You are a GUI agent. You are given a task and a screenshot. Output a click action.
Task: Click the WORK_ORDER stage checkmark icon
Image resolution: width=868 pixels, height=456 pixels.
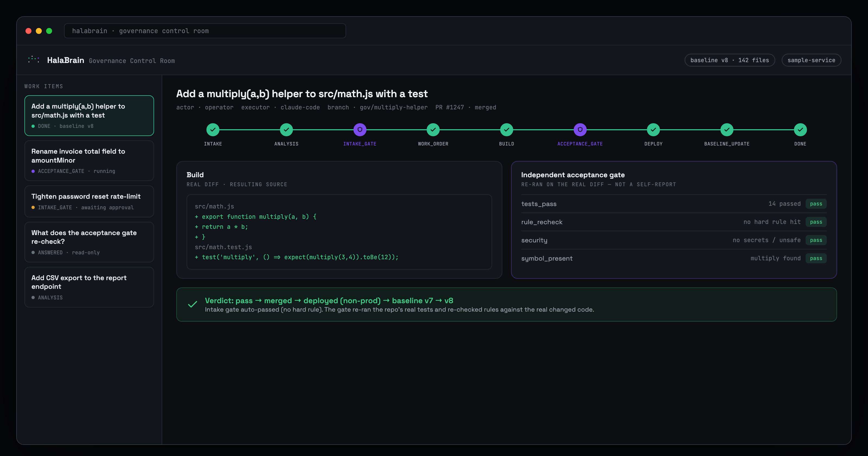(x=433, y=129)
